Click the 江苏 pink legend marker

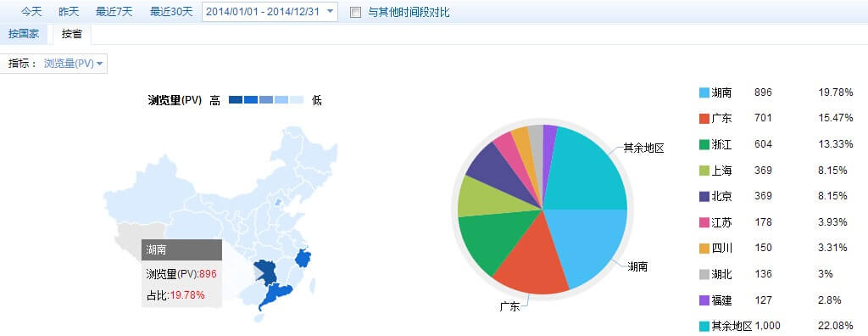click(704, 222)
